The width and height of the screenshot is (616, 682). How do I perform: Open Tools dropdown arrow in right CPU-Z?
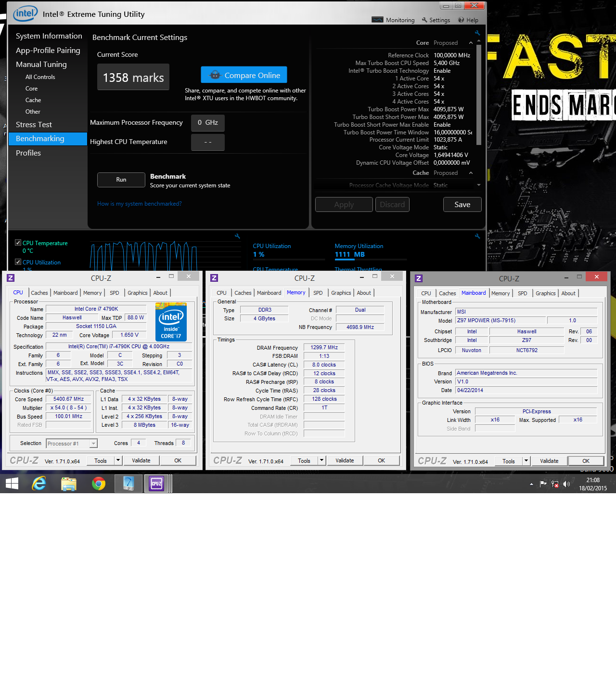coord(526,461)
